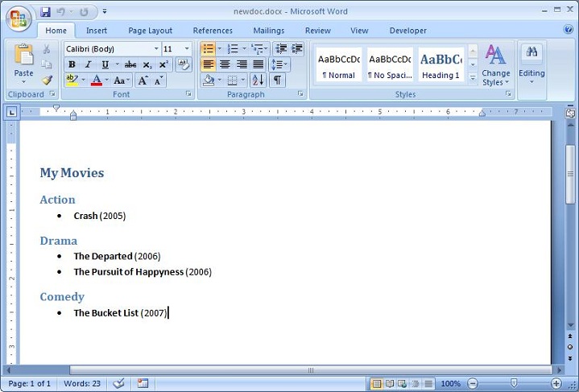
Task: Grow the font size
Action: pos(143,80)
